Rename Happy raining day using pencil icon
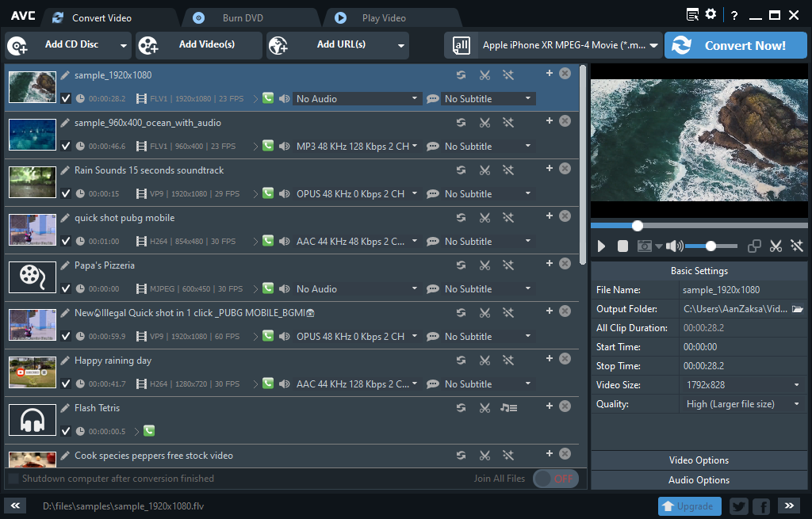The width and height of the screenshot is (812, 519). pos(65,361)
